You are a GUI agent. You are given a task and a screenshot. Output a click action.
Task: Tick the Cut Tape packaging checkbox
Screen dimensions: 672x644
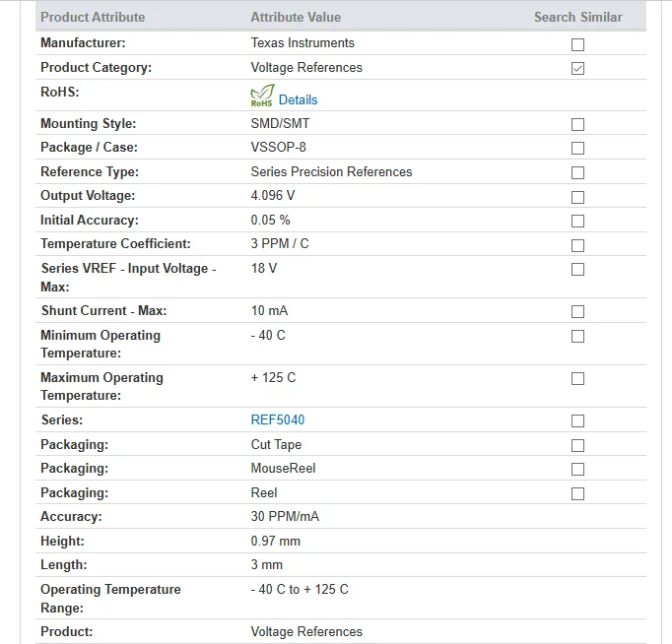[577, 446]
